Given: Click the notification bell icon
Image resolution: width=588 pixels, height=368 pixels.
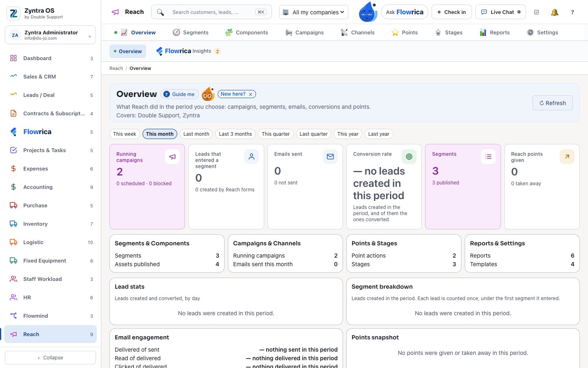Looking at the screenshot, I should 555,12.
